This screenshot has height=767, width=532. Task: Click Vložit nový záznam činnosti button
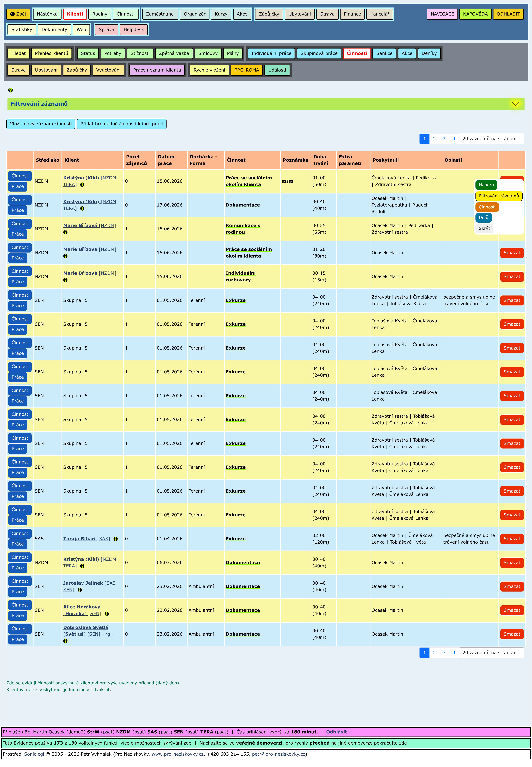click(x=41, y=124)
